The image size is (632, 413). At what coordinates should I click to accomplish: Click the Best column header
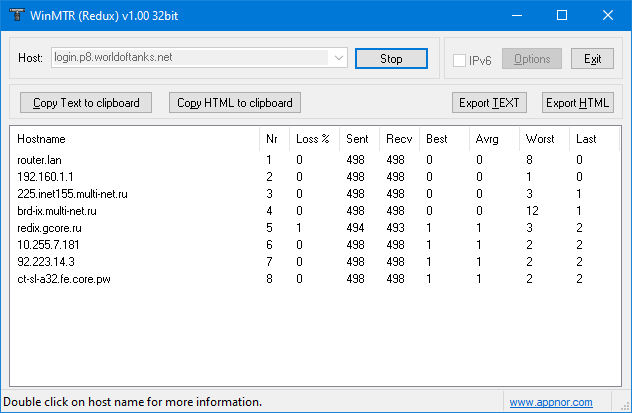(445, 139)
